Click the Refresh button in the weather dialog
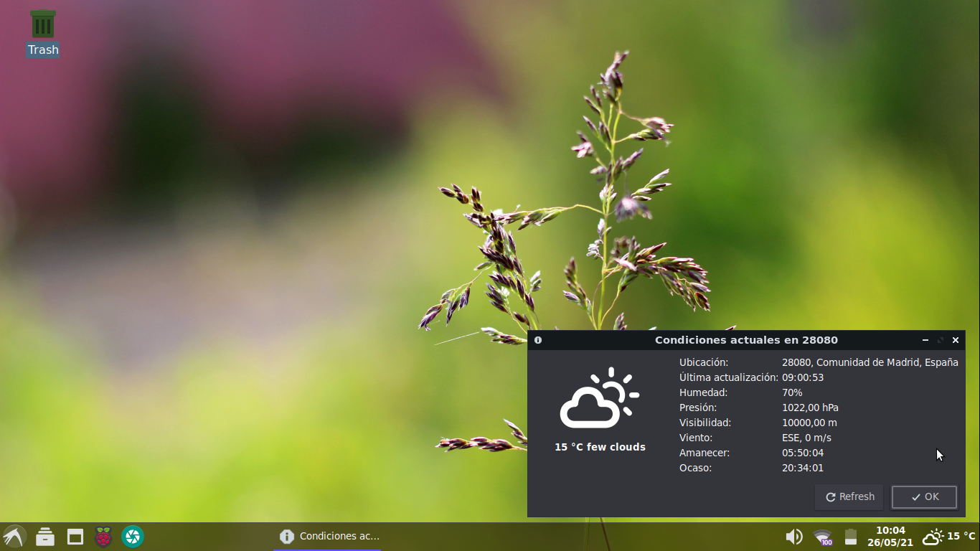The width and height of the screenshot is (980, 551). (x=849, y=496)
